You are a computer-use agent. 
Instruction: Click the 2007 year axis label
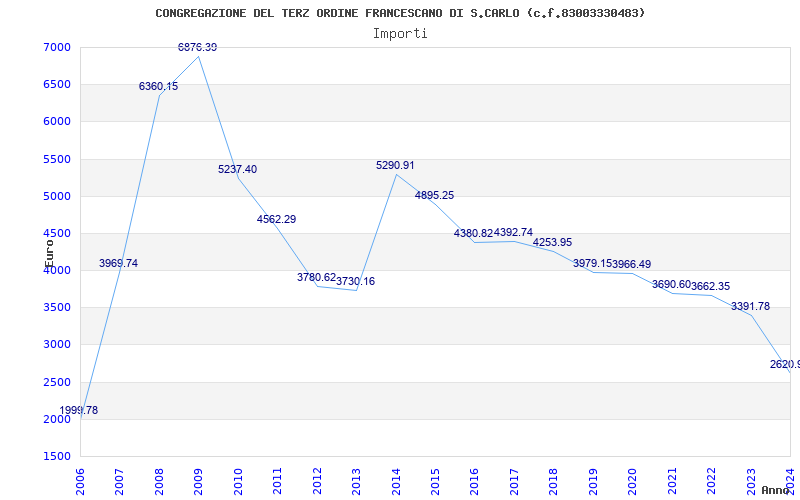click(x=119, y=481)
